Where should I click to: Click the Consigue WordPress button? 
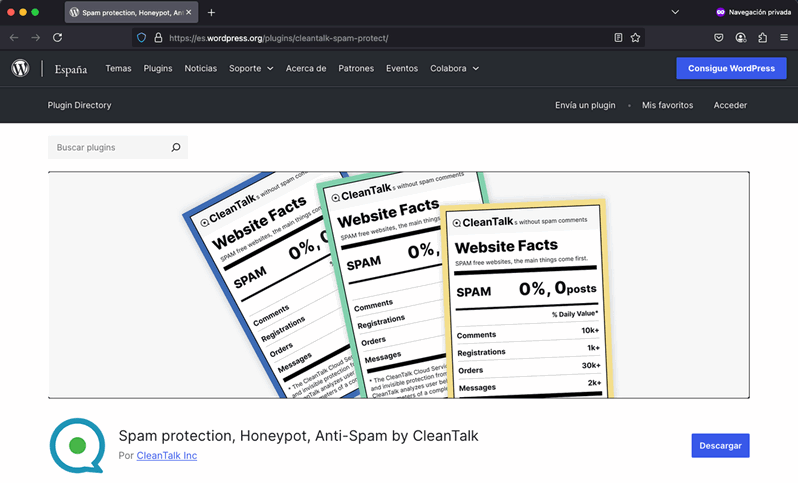pyautogui.click(x=731, y=68)
